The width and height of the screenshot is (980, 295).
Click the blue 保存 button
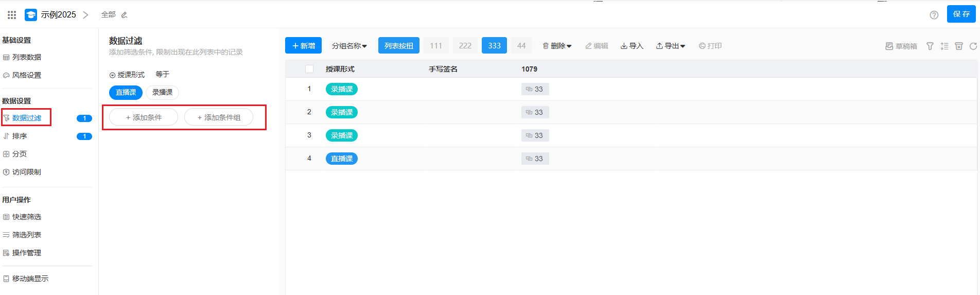pos(961,14)
